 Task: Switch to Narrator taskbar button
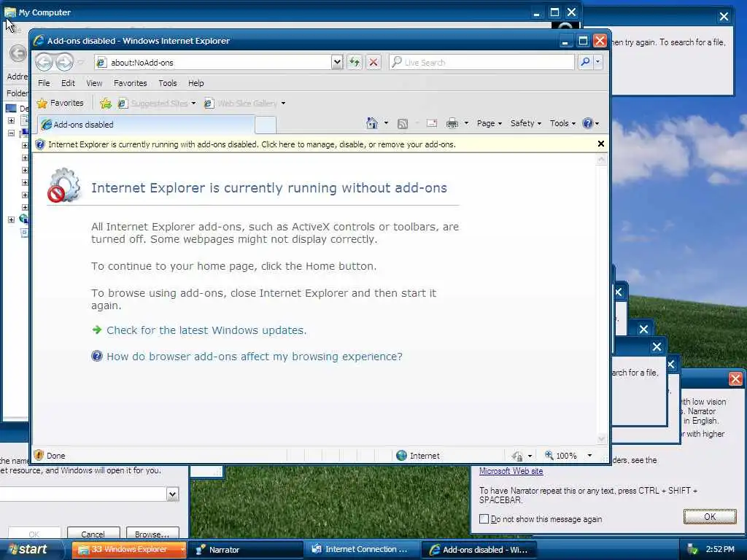245,550
